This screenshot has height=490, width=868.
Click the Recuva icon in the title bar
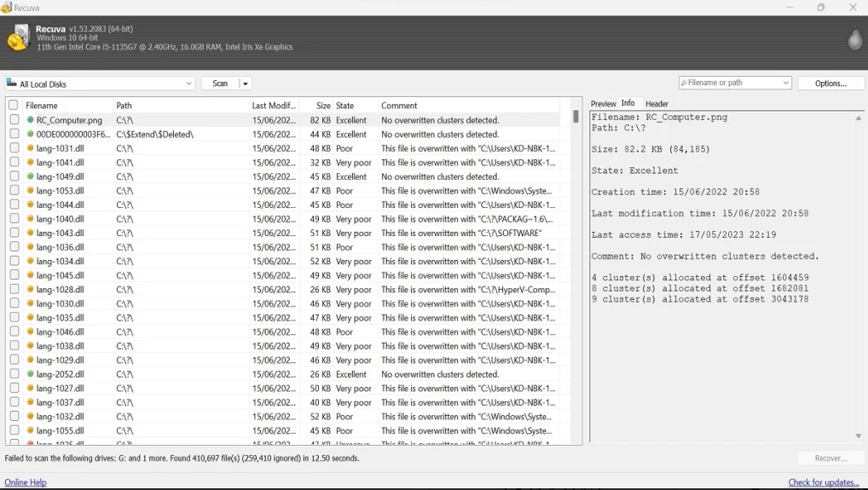click(x=6, y=8)
